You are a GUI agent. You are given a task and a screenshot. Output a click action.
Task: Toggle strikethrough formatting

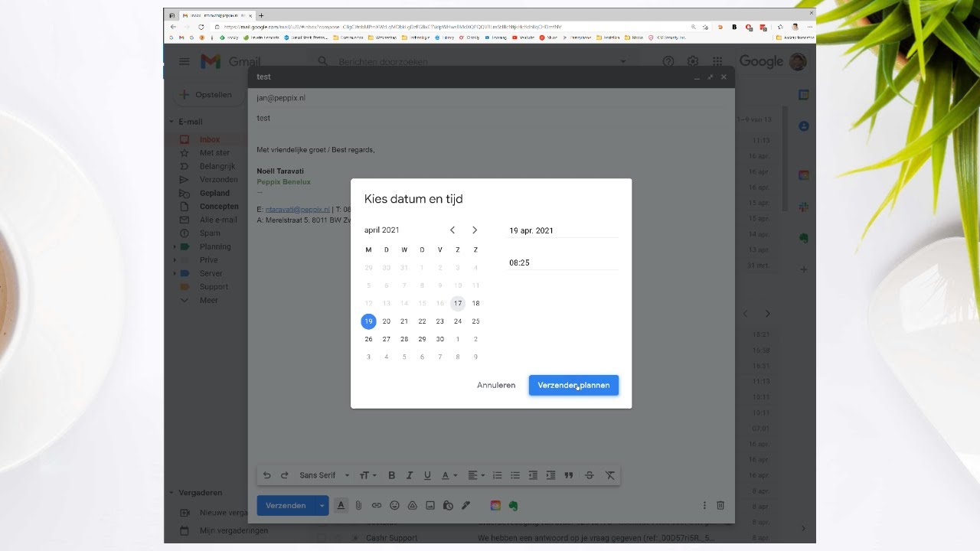[589, 475]
